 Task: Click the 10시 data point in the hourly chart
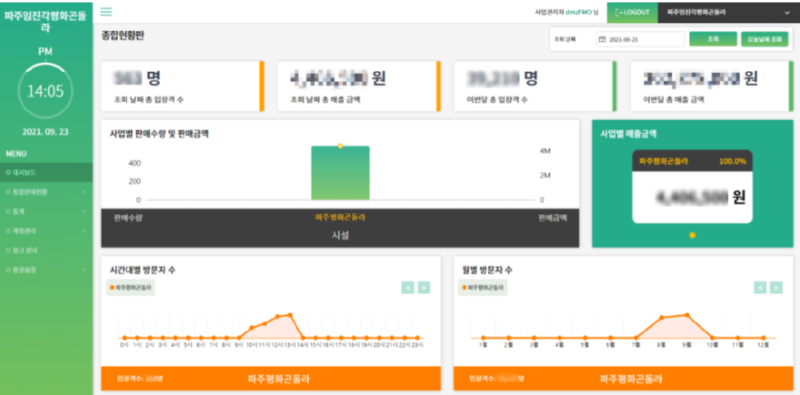252,328
